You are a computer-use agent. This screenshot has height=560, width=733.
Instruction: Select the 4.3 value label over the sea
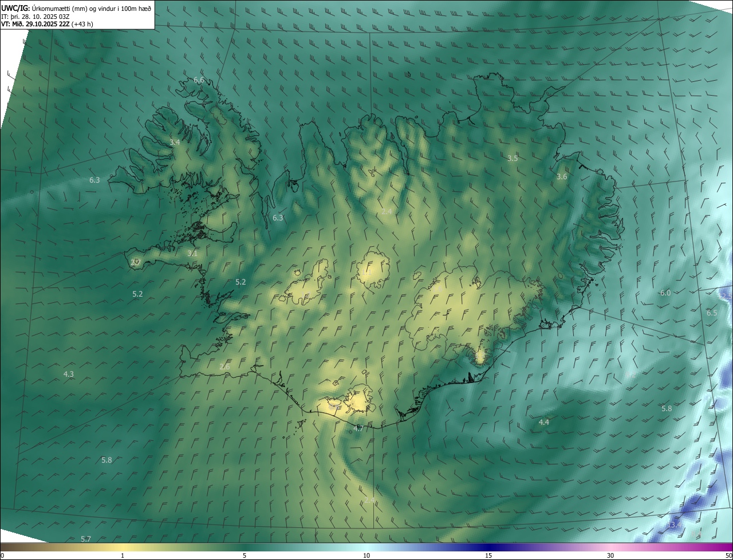coord(68,374)
